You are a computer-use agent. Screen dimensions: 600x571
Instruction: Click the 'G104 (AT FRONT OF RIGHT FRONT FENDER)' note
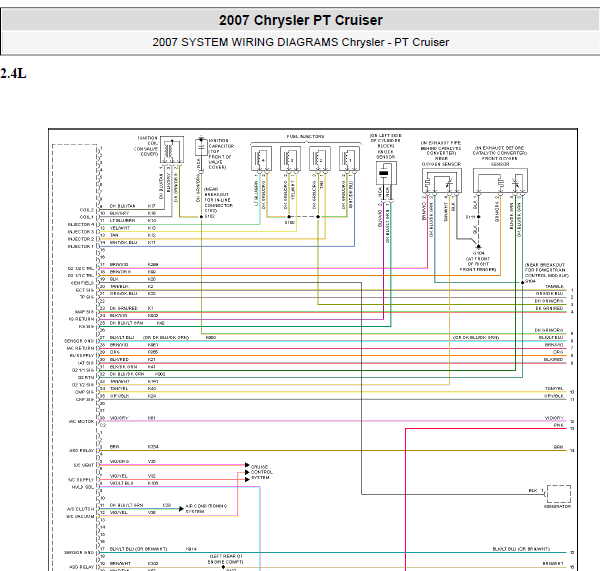pos(478,261)
